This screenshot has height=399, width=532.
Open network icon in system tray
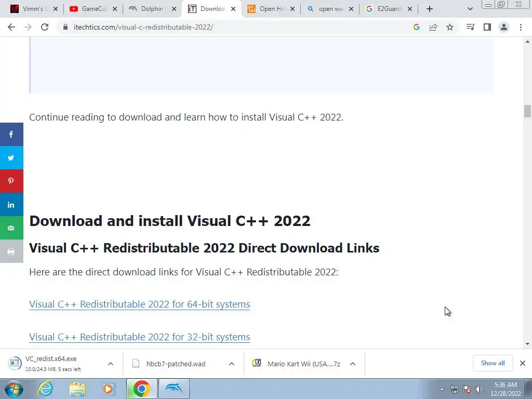454,389
